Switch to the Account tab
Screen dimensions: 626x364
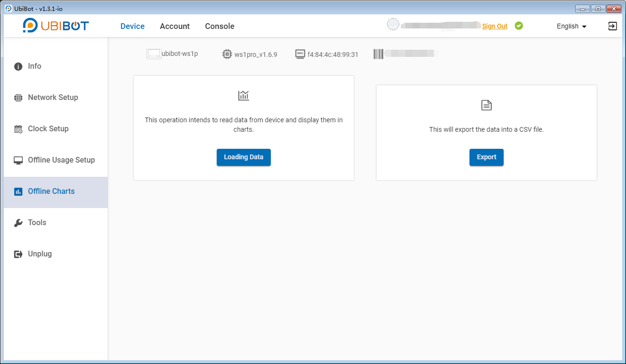pyautogui.click(x=175, y=26)
